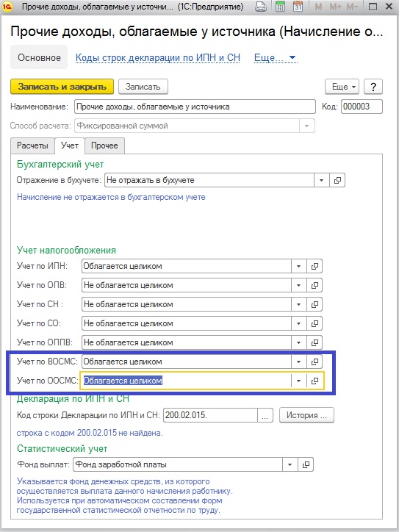Click into the Наименование text field
399x532 pixels.
(x=195, y=107)
